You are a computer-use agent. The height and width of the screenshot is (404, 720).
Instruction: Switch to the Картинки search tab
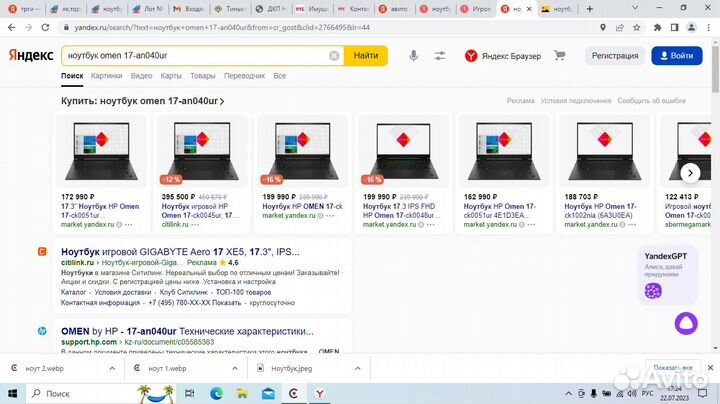click(x=106, y=76)
